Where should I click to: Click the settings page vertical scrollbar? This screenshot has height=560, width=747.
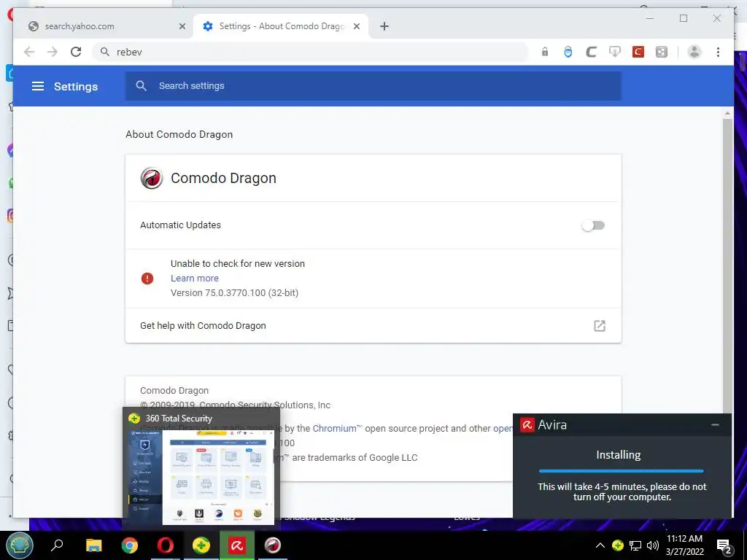click(x=727, y=267)
